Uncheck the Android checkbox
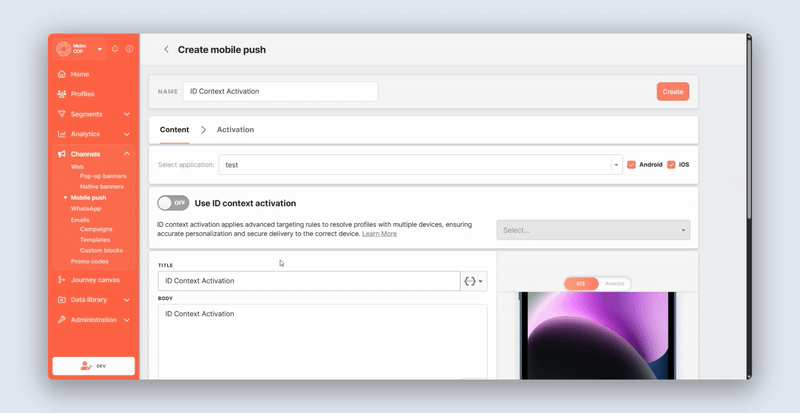This screenshot has height=413, width=800. [x=631, y=164]
